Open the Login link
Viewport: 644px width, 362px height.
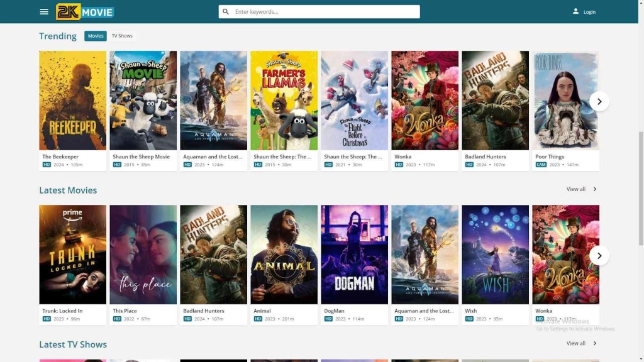coord(589,12)
